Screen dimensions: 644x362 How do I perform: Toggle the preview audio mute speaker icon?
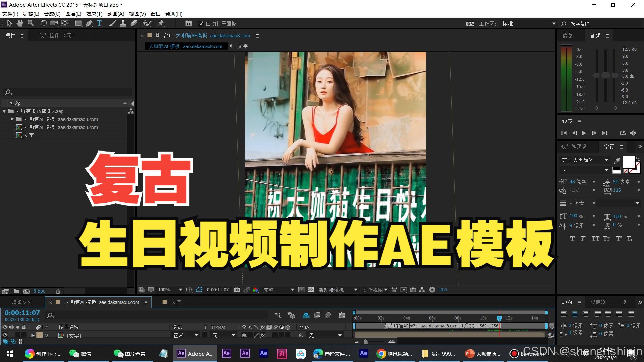633,133
